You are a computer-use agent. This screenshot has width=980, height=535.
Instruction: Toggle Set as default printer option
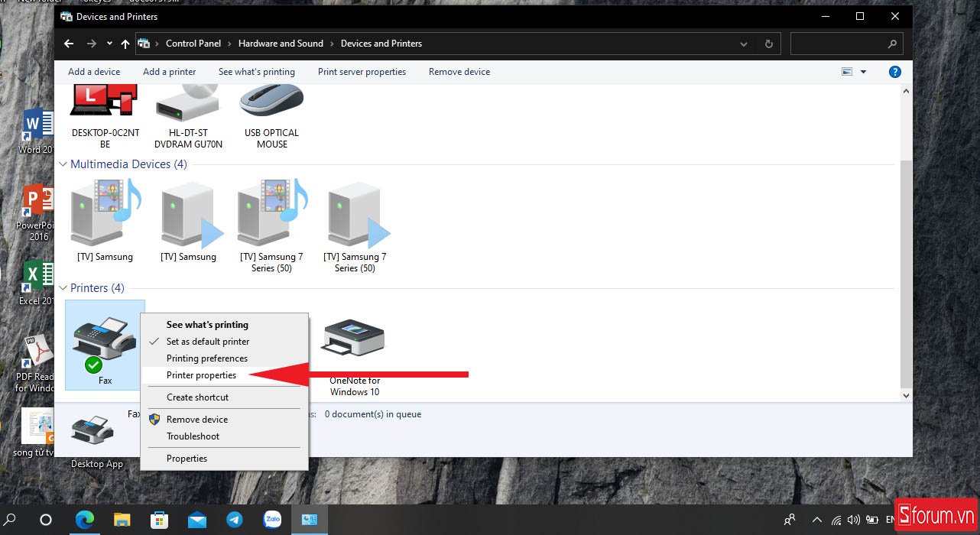pyautogui.click(x=208, y=342)
